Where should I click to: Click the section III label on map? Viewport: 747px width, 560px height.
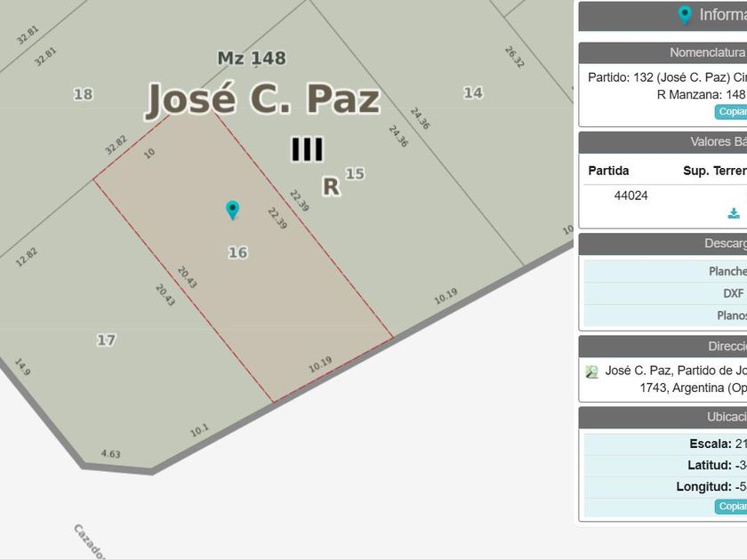pos(308,149)
